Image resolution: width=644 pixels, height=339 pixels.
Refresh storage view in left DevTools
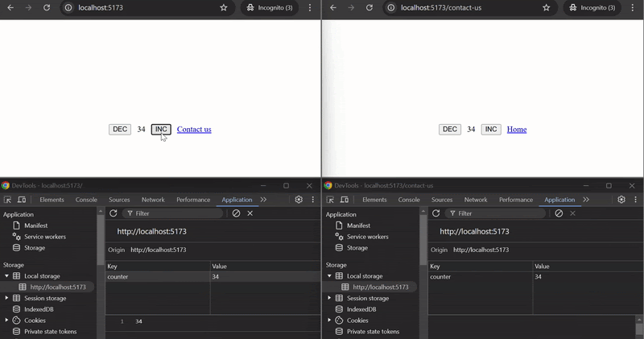[113, 213]
